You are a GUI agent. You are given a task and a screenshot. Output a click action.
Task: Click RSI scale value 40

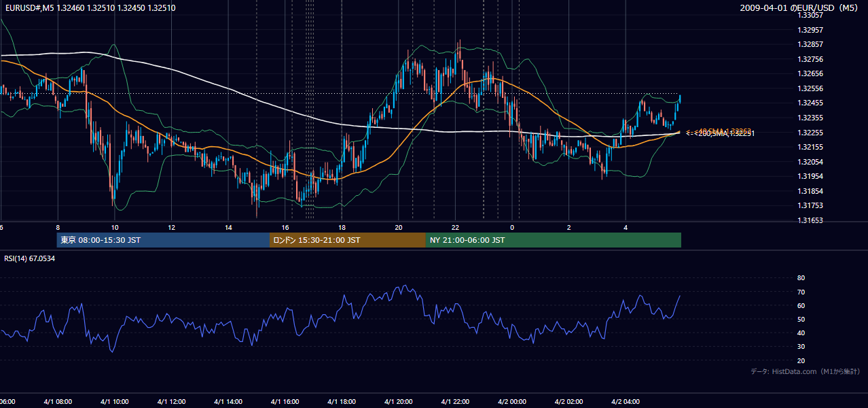pos(801,333)
